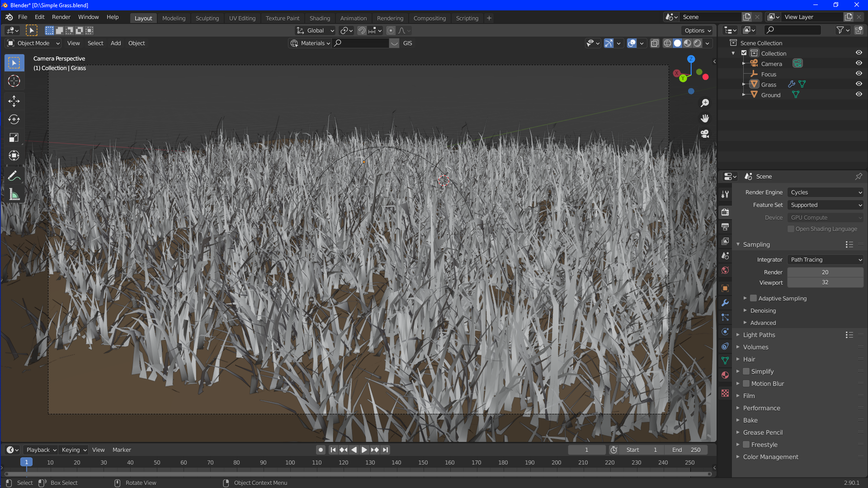Select the Move tool in the viewport toolbar
Viewport: 868px width, 488px height.
click(x=14, y=101)
